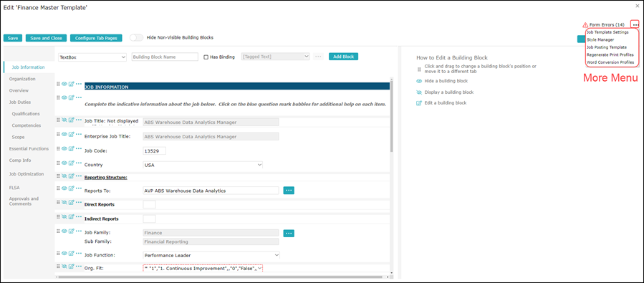The image size is (644, 283).
Task: Show the hidden Job Title: Not displayed block
Action: point(64,120)
